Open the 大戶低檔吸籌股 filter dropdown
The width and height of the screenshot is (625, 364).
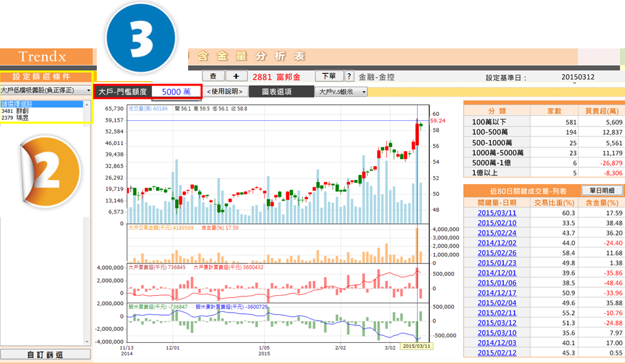click(47, 91)
